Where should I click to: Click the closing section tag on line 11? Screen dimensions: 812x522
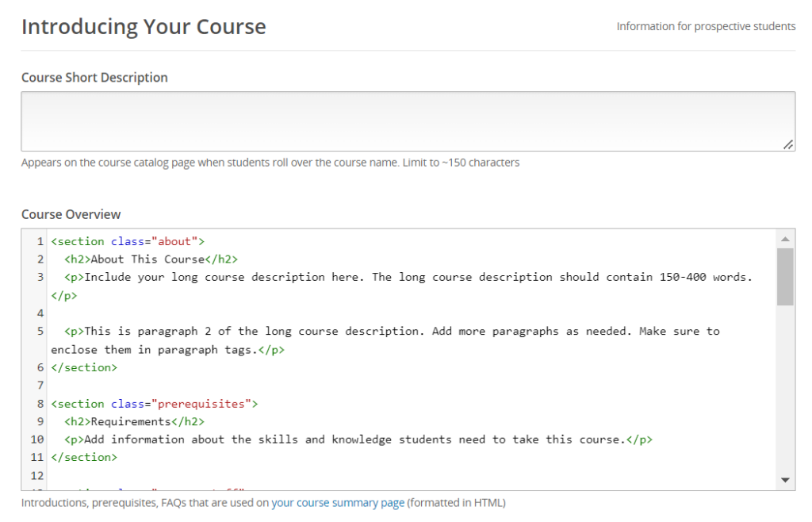point(84,457)
